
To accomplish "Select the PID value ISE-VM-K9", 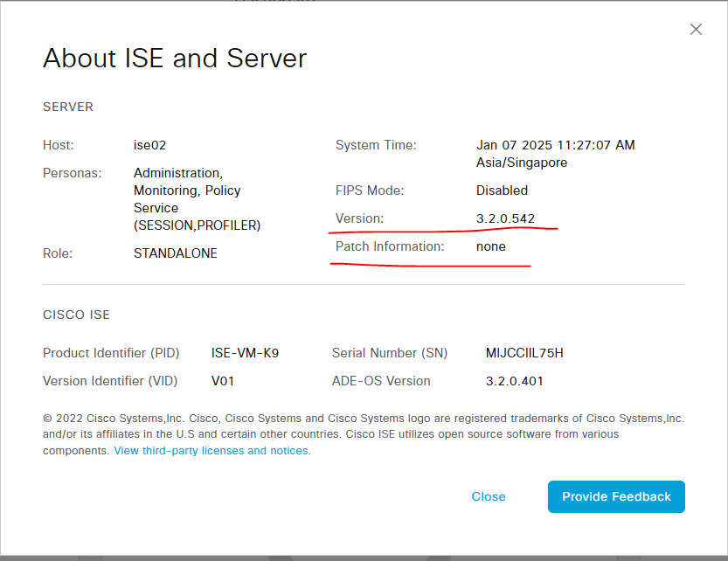I will pyautogui.click(x=245, y=353).
